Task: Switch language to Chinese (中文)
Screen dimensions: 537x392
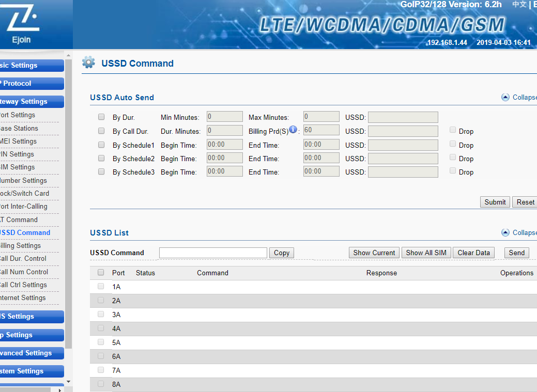Action: (x=519, y=5)
